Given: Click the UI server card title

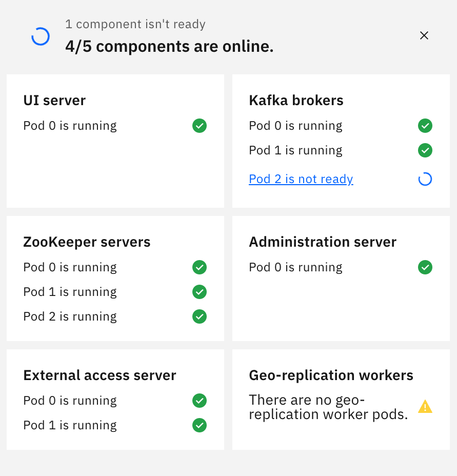Looking at the screenshot, I should [x=54, y=101].
